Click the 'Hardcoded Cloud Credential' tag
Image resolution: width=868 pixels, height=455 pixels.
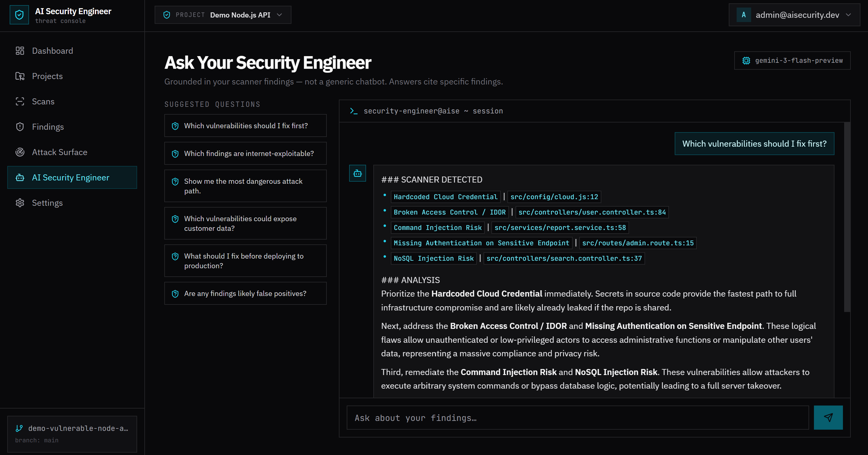pyautogui.click(x=445, y=197)
